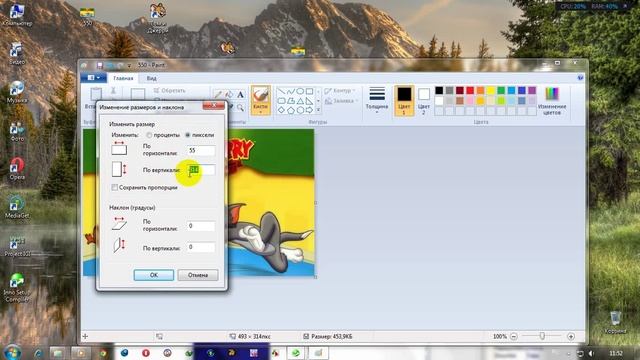640x360 pixels.
Task: Expand the Outline (Контур) dropdown
Action: pyautogui.click(x=340, y=91)
